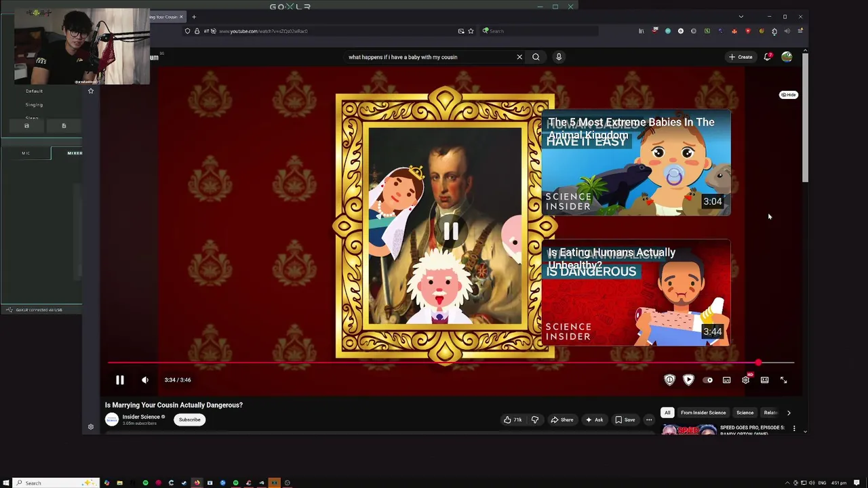
Task: Open the browser hamburger application menu
Action: [x=800, y=31]
